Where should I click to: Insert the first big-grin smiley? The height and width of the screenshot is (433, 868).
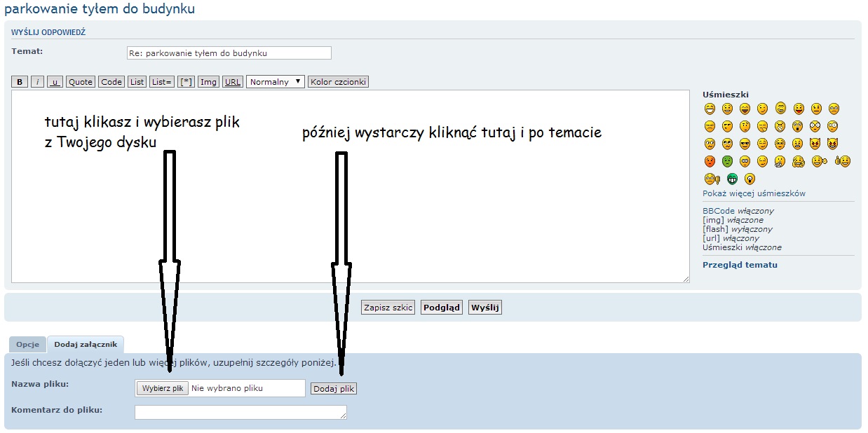[710, 109]
